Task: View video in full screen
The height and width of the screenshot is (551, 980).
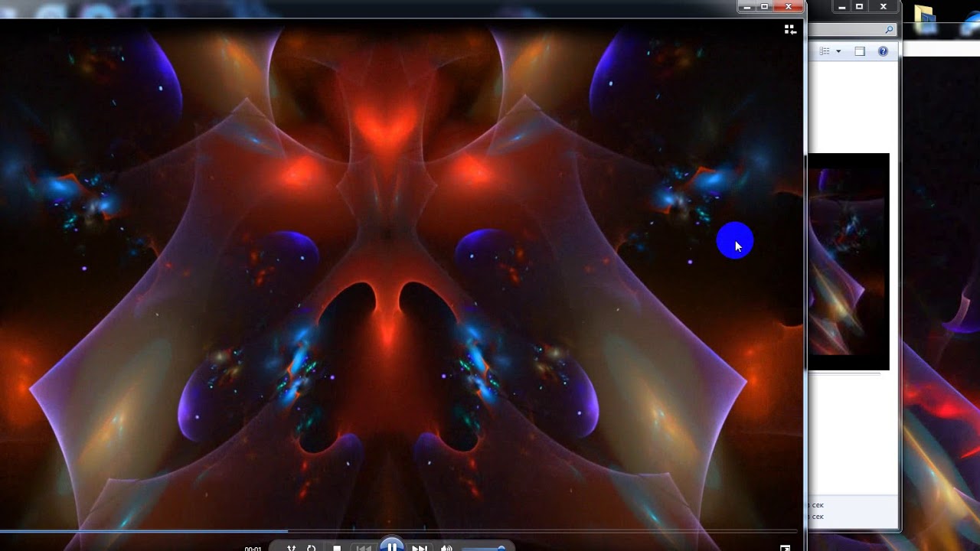Action: (785, 548)
